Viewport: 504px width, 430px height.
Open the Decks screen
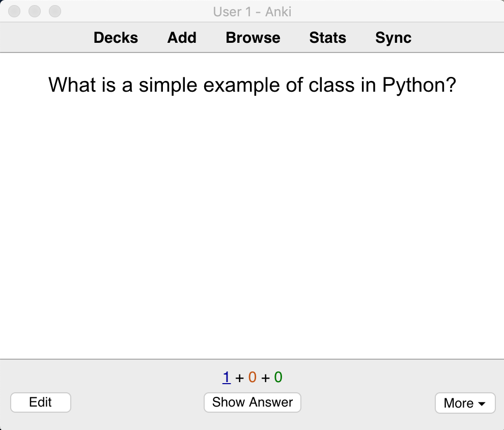116,38
